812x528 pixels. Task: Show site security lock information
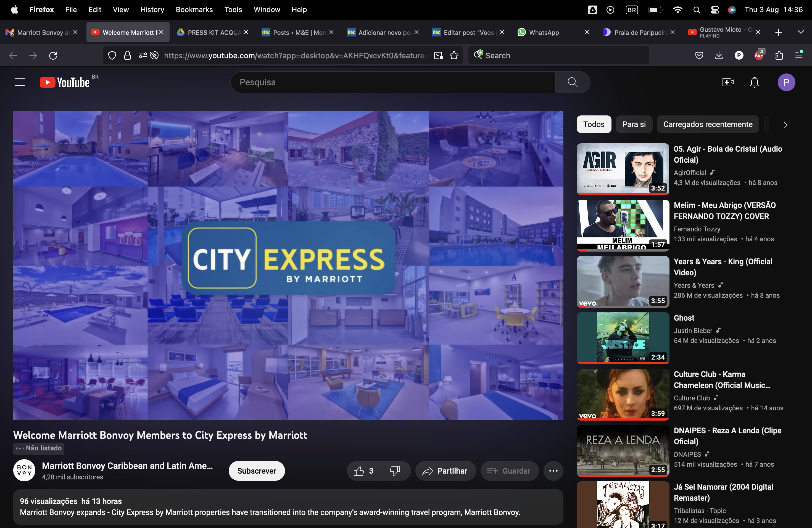tap(128, 55)
